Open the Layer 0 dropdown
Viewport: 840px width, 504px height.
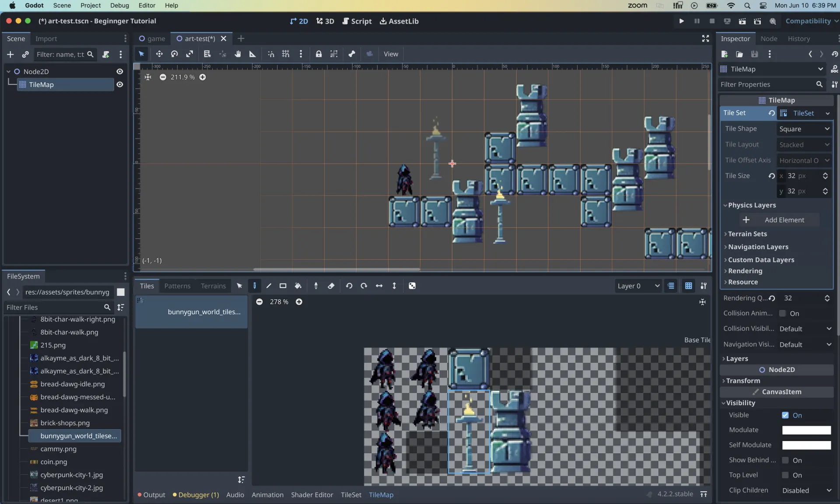point(638,286)
